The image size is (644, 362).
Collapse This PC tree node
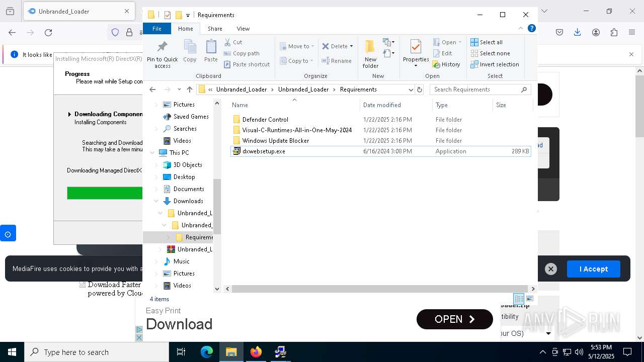click(152, 153)
